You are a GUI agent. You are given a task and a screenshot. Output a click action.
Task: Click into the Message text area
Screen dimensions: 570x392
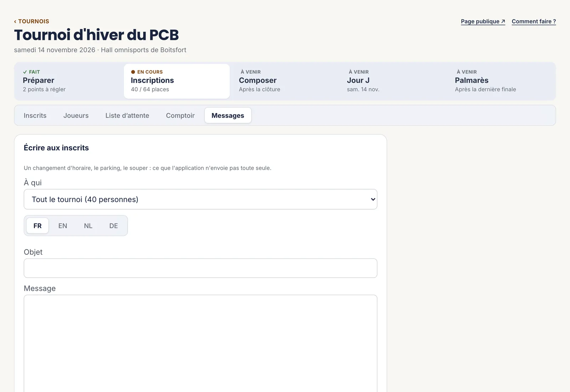[201, 343]
